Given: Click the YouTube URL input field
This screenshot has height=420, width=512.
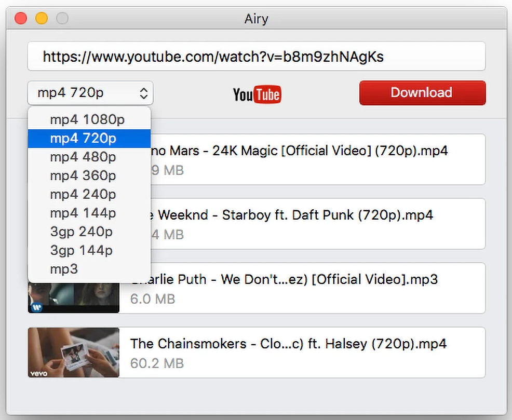Looking at the screenshot, I should [257, 56].
